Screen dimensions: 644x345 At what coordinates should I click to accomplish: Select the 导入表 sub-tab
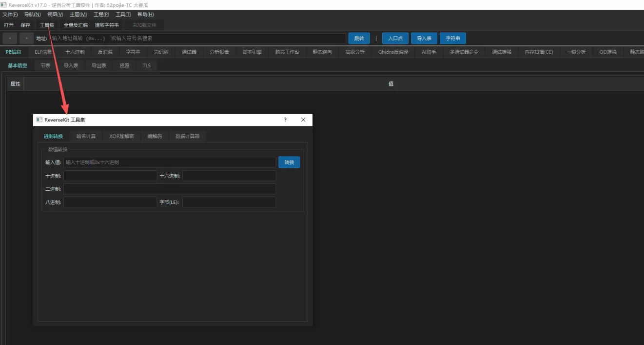71,65
